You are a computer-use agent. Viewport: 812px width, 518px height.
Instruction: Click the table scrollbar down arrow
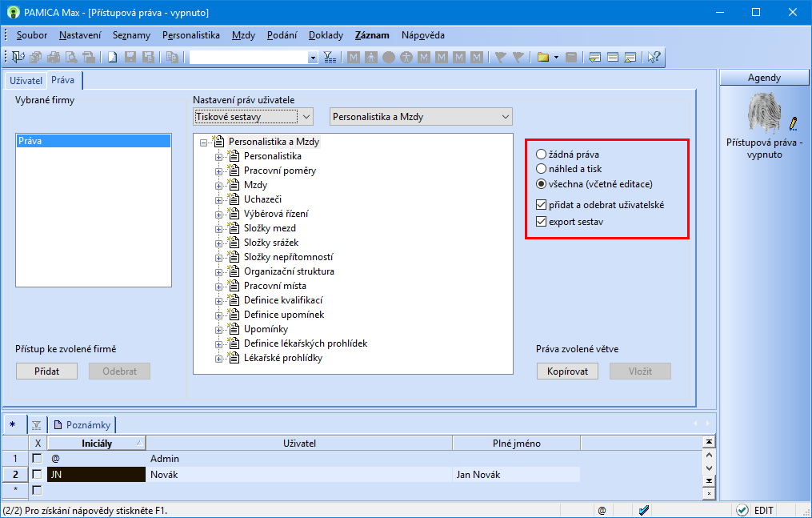[x=709, y=468]
